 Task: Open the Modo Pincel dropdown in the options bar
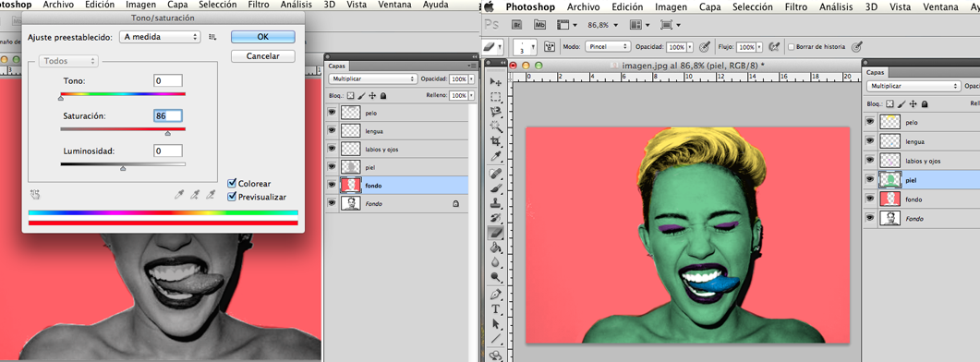pyautogui.click(x=607, y=47)
